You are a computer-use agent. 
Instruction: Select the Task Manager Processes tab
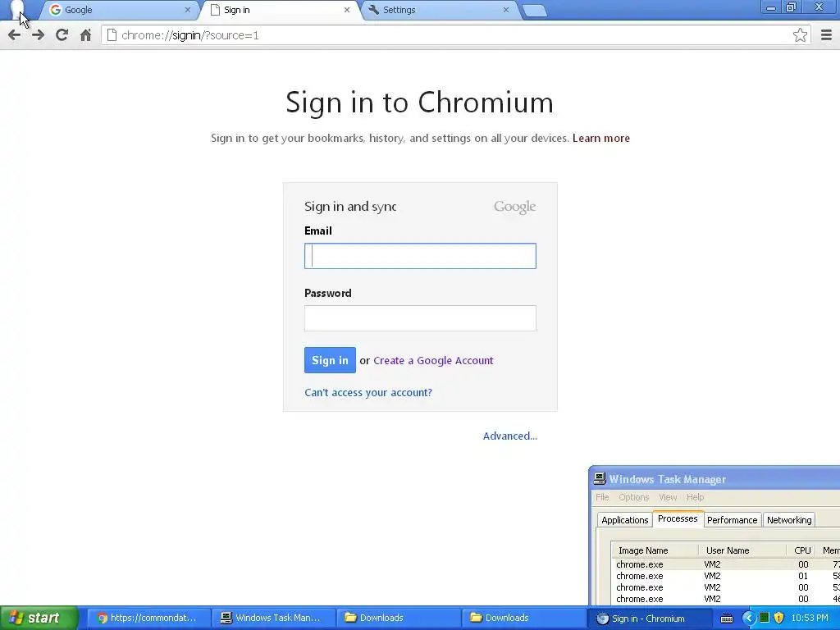click(678, 518)
